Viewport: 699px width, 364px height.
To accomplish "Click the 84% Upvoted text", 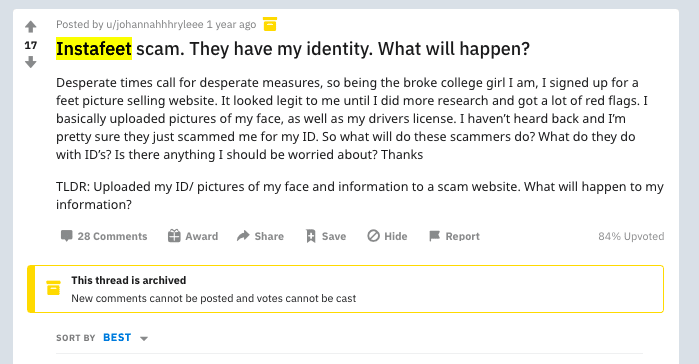I will click(x=631, y=236).
